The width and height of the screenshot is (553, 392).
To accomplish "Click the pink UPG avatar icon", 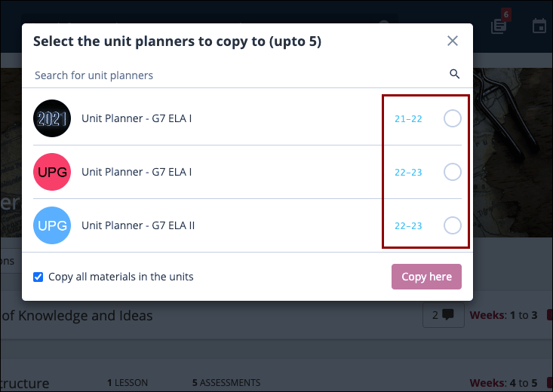I will pyautogui.click(x=52, y=172).
